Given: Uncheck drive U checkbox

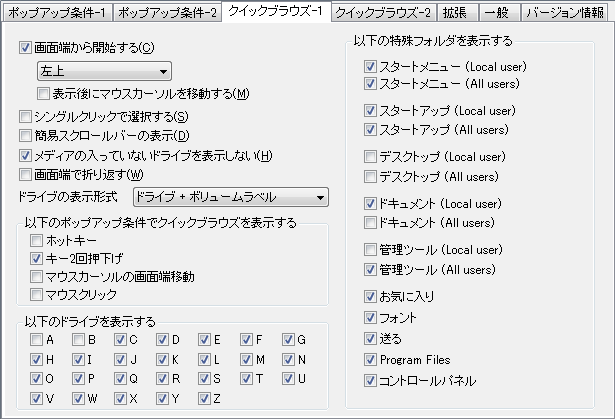Looking at the screenshot, I should coord(288,379).
